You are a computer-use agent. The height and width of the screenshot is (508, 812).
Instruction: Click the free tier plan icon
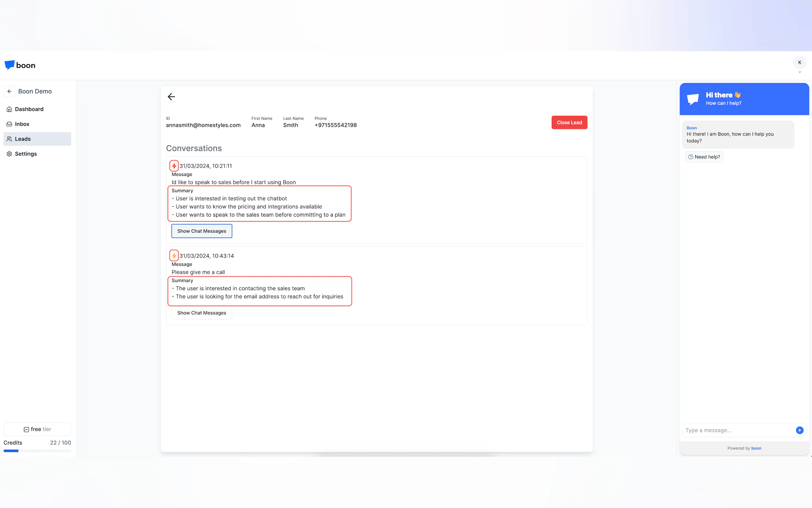point(26,429)
